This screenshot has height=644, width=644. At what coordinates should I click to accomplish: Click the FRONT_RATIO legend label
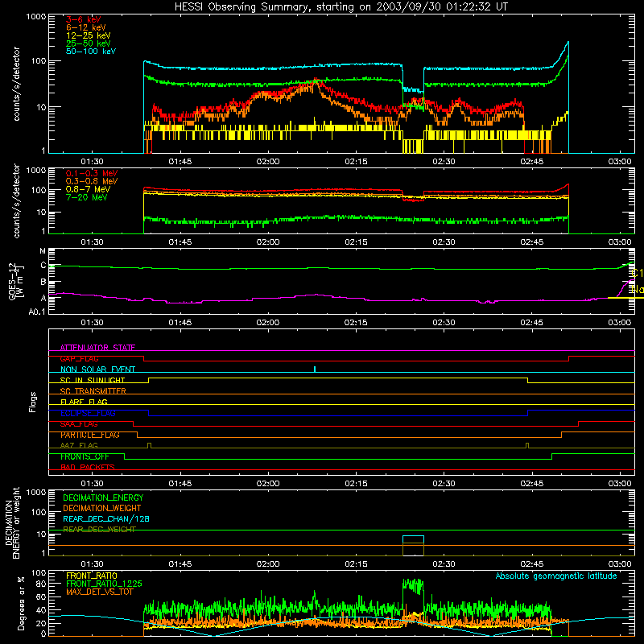pyautogui.click(x=92, y=576)
